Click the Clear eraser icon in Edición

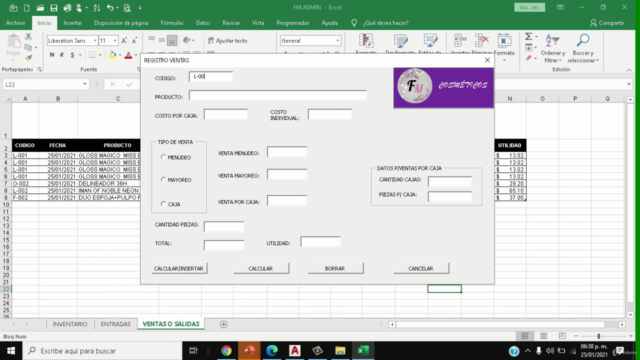[x=529, y=58]
